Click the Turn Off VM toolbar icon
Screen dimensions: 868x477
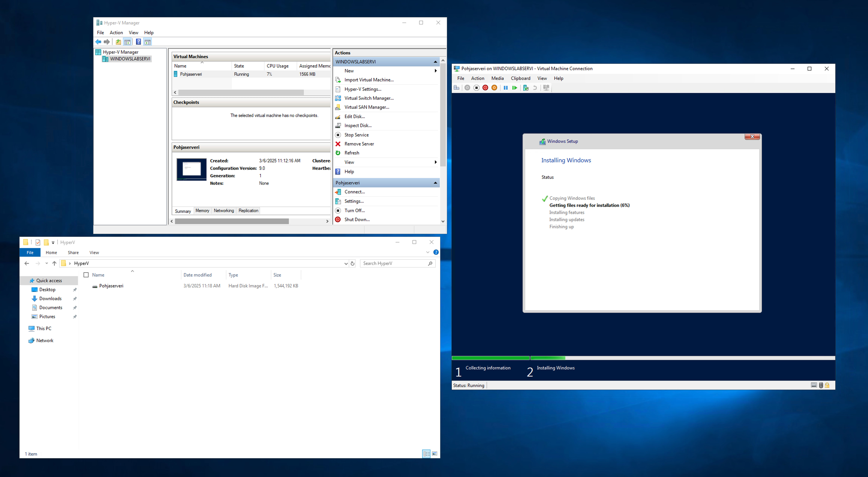pyautogui.click(x=476, y=88)
